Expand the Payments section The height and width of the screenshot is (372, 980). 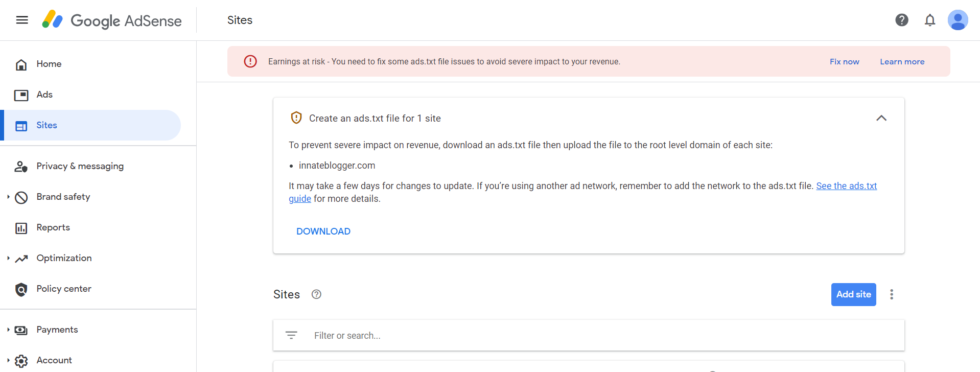(57, 330)
